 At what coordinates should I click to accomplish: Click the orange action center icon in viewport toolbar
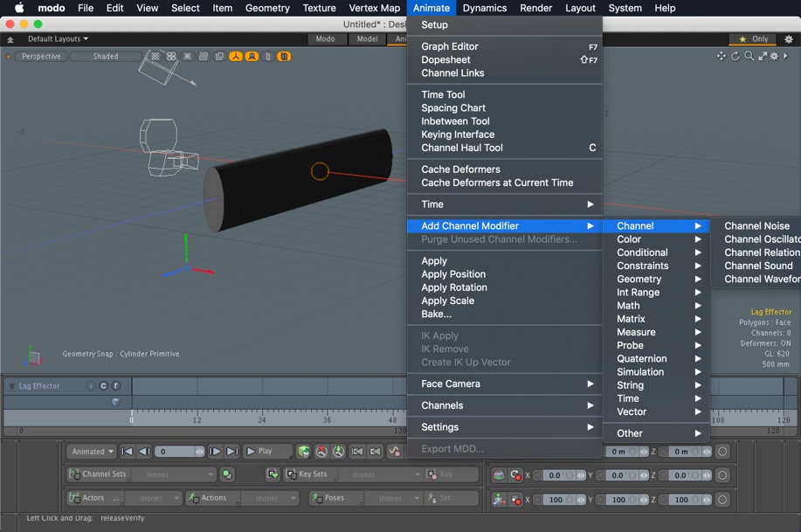point(234,56)
